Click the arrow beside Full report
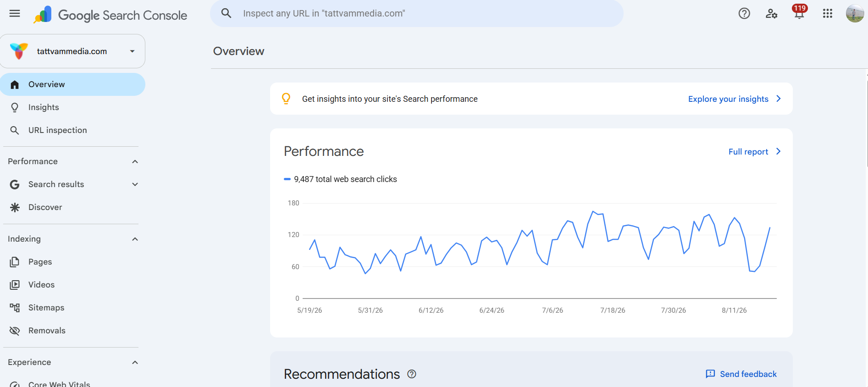This screenshot has height=387, width=868. tap(779, 151)
